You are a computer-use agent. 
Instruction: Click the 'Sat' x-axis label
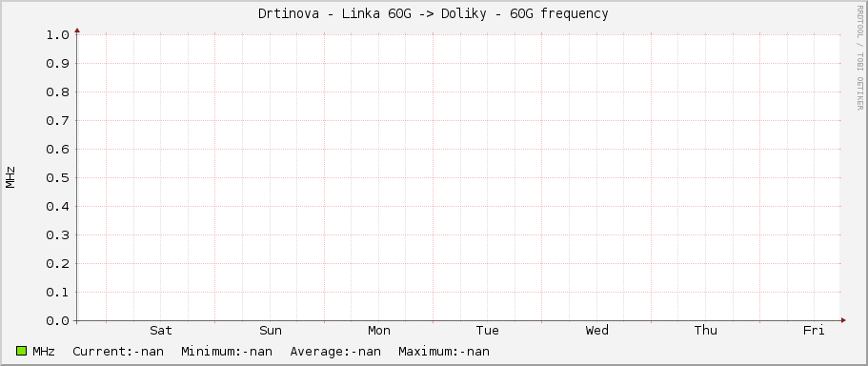click(x=161, y=331)
